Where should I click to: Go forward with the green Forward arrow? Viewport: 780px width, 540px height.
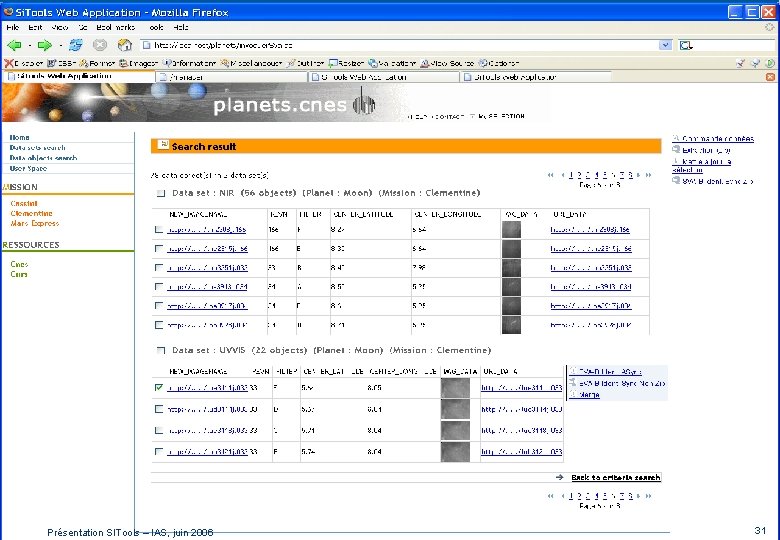point(44,45)
